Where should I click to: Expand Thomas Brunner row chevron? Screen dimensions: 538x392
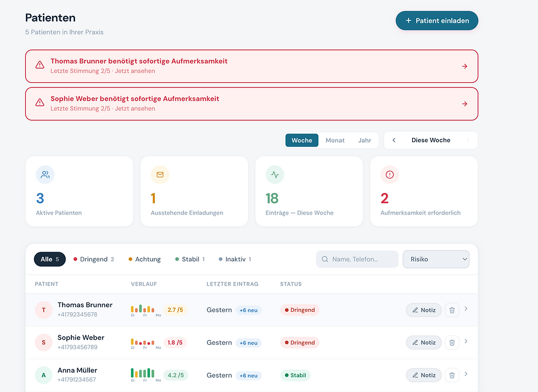click(466, 309)
